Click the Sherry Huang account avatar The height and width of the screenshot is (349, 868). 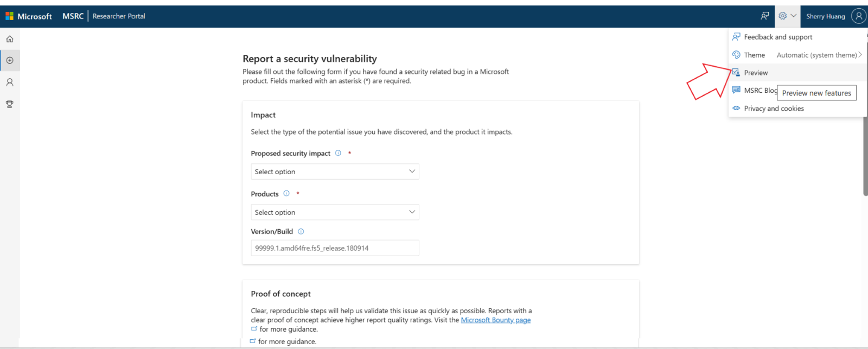pos(859,16)
